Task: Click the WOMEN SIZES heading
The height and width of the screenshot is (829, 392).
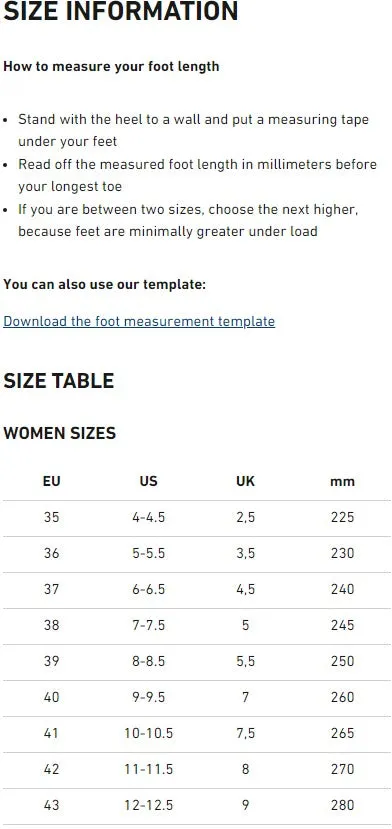Action: (60, 433)
